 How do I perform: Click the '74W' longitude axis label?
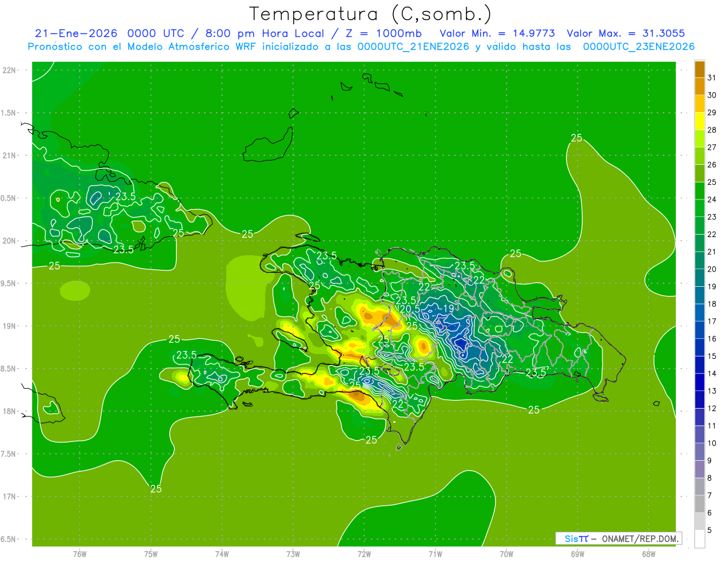tap(221, 554)
